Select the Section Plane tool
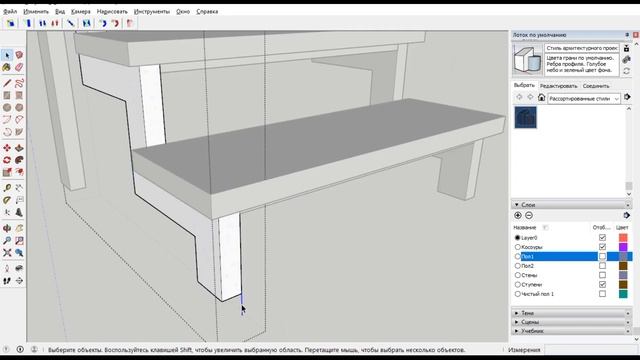The height and width of the screenshot is (360, 640). pyautogui.click(x=19, y=281)
